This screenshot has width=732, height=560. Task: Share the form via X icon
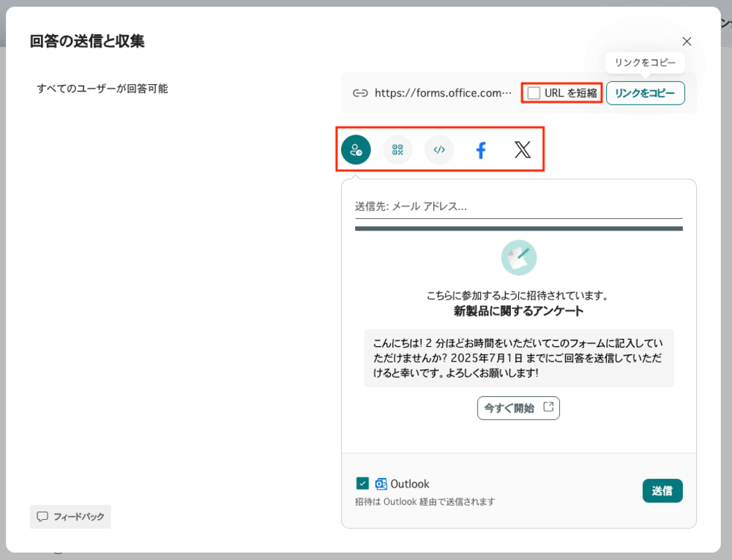[x=523, y=151]
